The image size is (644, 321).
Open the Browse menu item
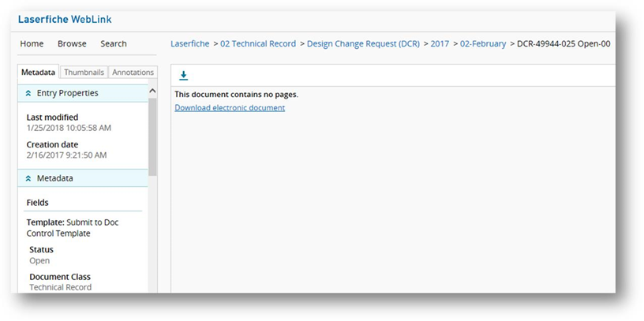tap(72, 43)
